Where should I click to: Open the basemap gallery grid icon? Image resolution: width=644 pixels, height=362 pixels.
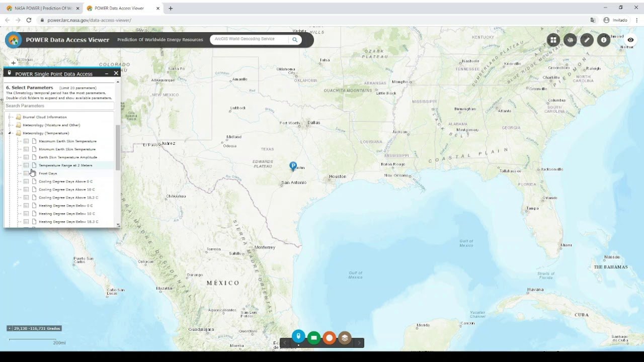point(553,40)
